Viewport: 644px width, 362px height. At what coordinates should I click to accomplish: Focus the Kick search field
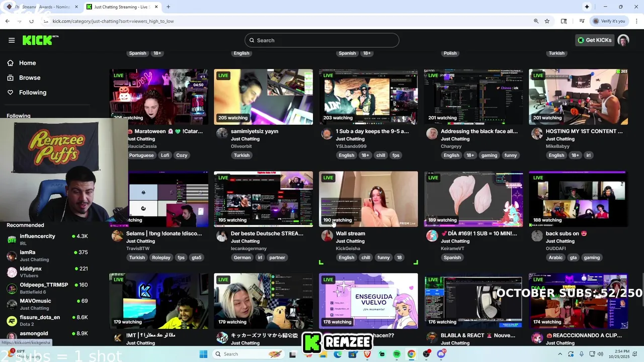(322, 40)
